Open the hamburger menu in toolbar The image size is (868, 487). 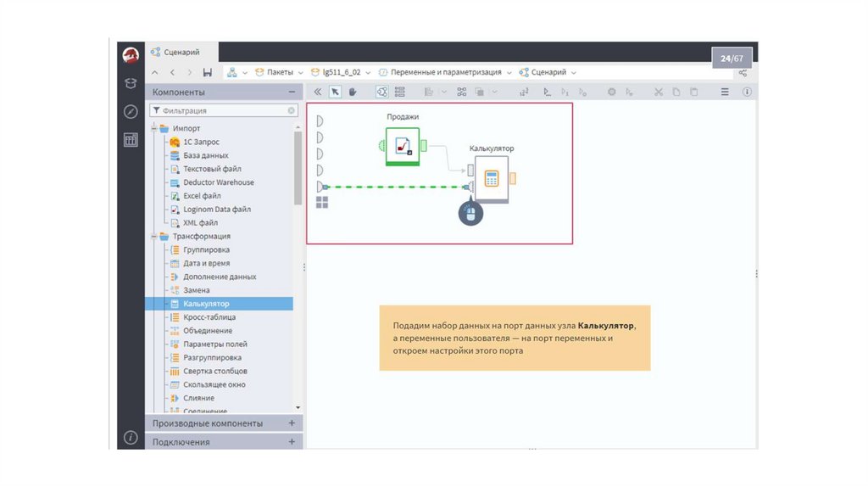point(725,92)
